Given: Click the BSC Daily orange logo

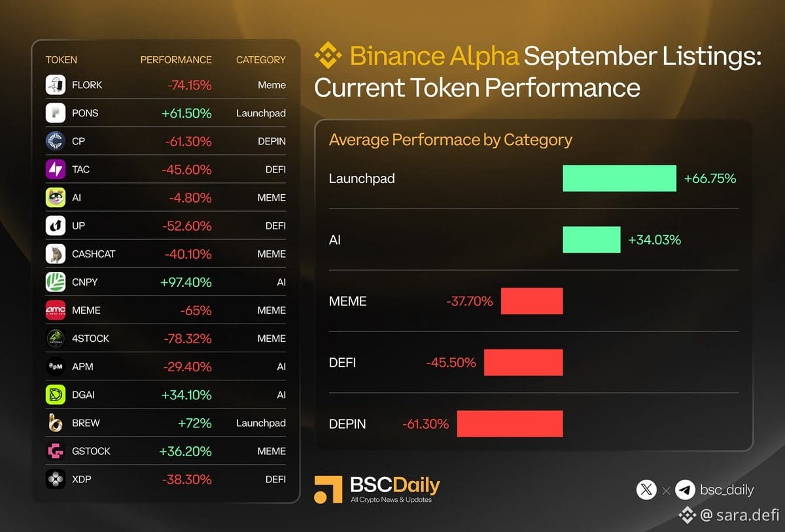Looking at the screenshot, I should [x=328, y=490].
